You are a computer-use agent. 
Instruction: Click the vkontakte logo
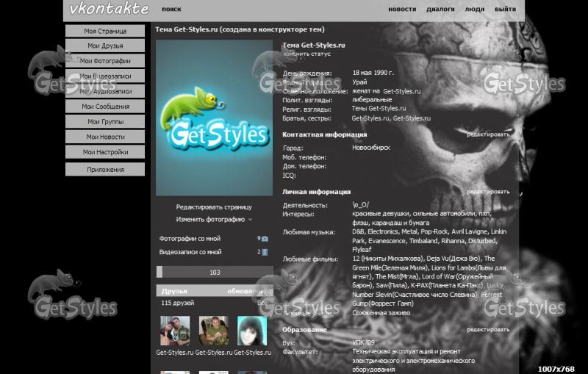(x=109, y=9)
